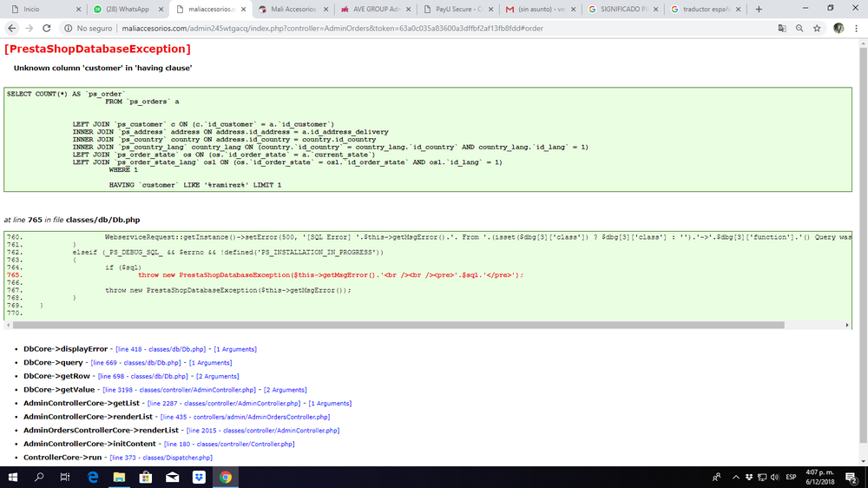868x488 pixels.
Task: Switch to the Mali Accesorios tab
Action: tap(293, 10)
